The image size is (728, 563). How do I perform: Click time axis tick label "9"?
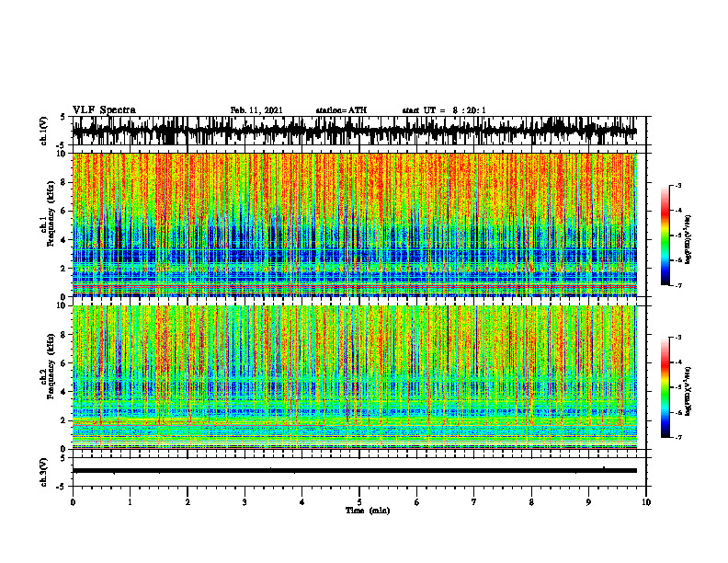click(588, 502)
